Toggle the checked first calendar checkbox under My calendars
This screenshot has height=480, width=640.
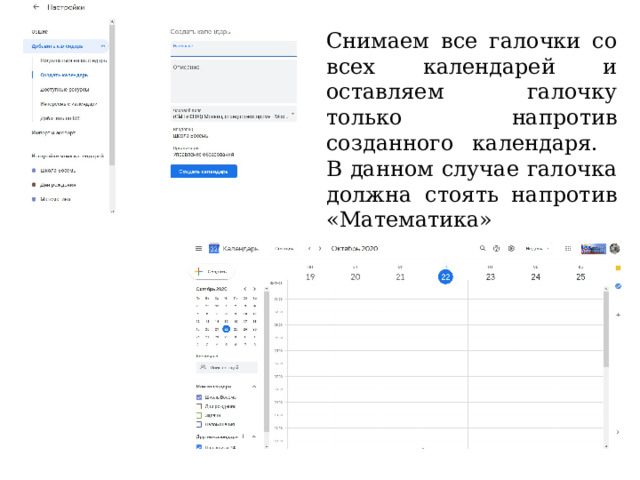tap(199, 397)
